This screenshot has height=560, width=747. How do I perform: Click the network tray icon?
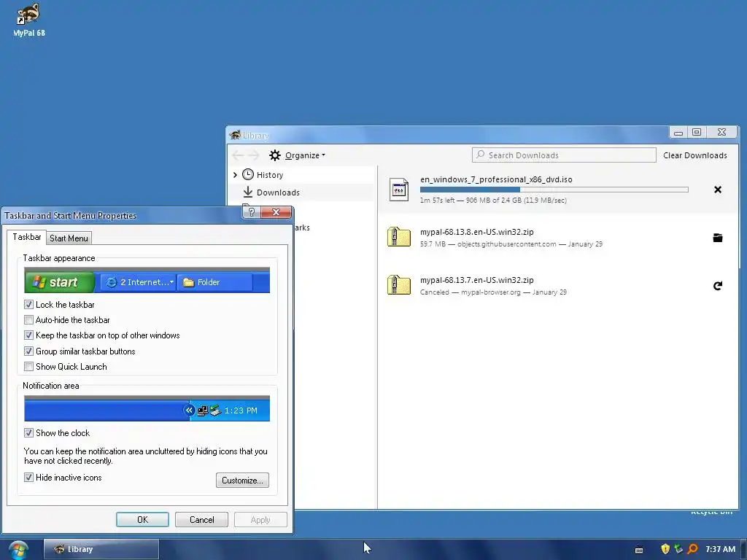click(x=678, y=549)
